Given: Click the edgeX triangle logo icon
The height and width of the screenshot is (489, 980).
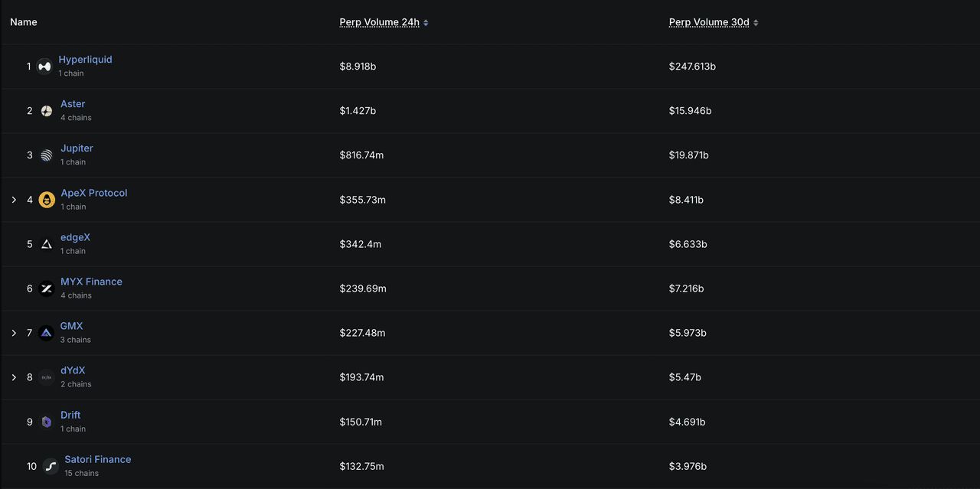Looking at the screenshot, I should click(47, 244).
